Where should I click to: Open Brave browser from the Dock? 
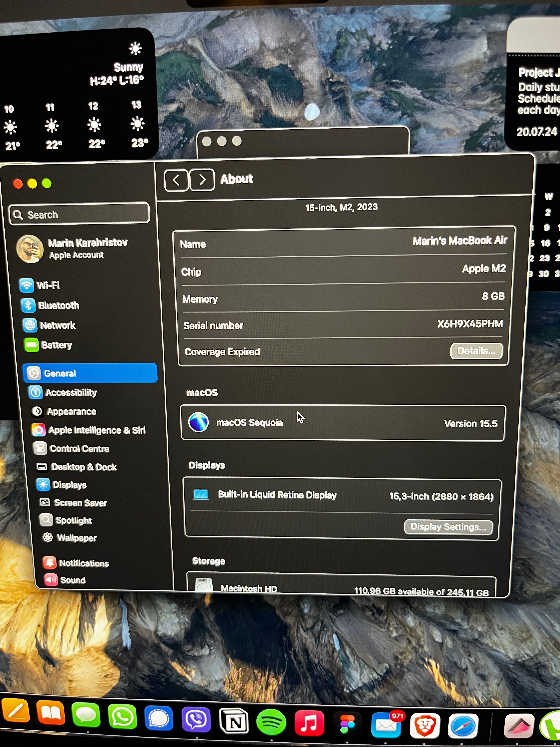(x=425, y=726)
